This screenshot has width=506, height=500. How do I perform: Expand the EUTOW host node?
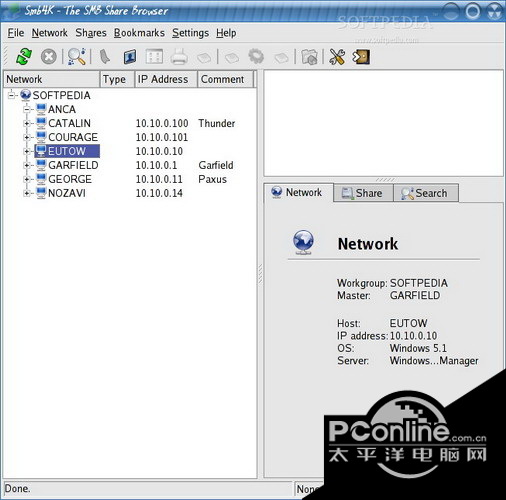click(x=27, y=151)
